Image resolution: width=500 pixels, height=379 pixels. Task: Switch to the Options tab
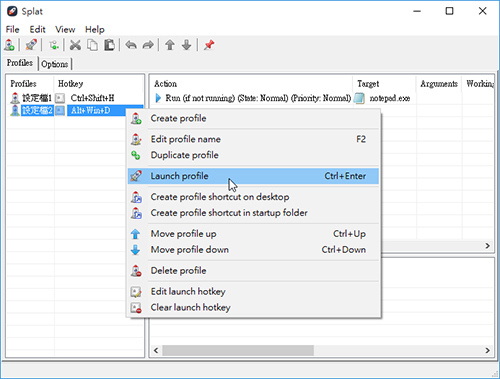click(x=55, y=64)
